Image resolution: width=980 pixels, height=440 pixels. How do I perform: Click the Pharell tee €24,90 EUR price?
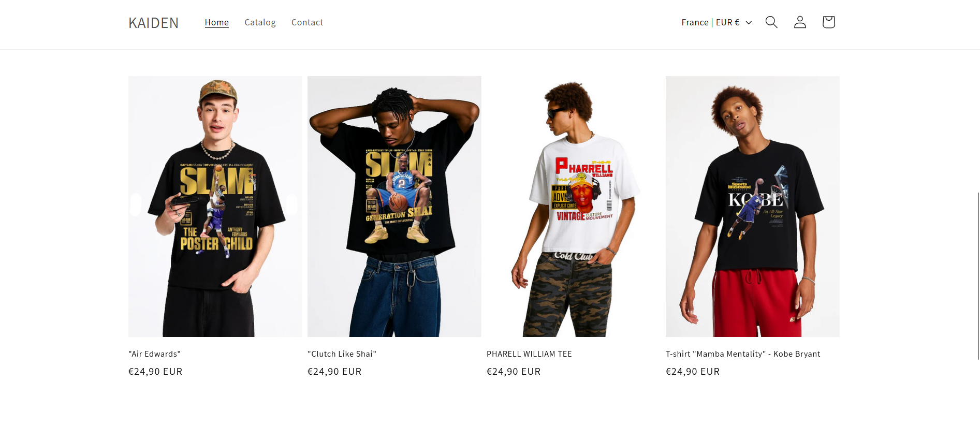[514, 372]
